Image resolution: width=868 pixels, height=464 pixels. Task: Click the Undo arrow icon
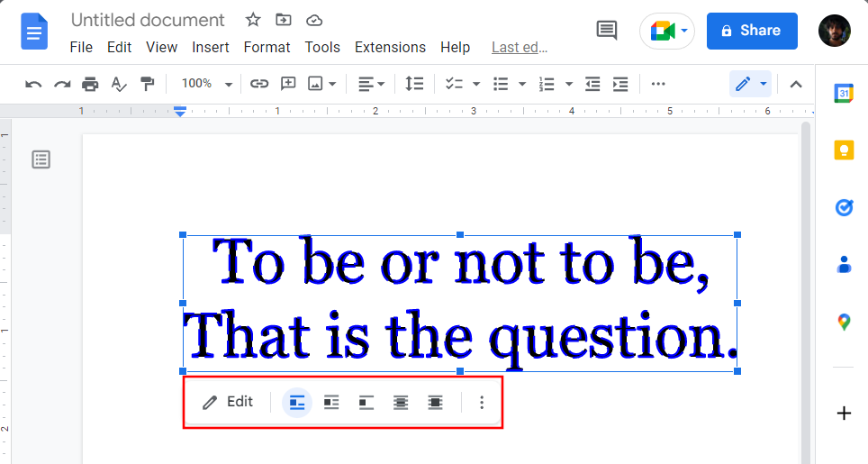click(x=33, y=84)
